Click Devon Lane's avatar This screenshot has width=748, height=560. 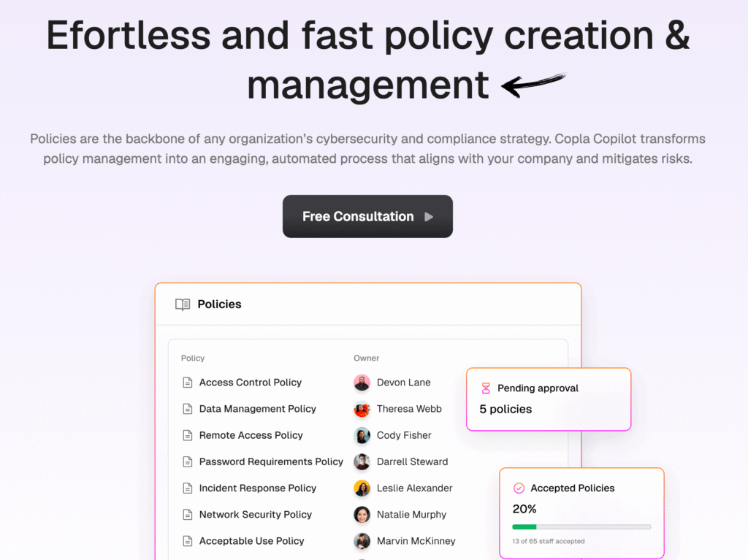pos(362,383)
